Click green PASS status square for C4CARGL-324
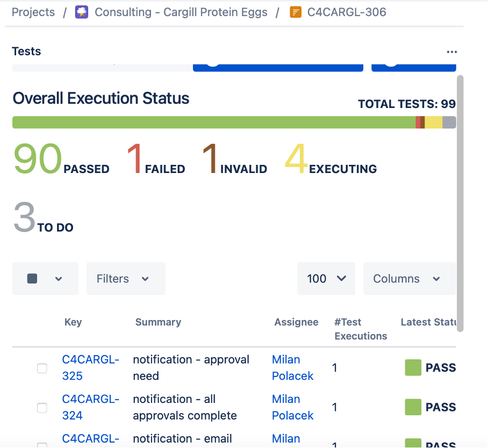The width and height of the screenshot is (488, 448). pyautogui.click(x=413, y=407)
